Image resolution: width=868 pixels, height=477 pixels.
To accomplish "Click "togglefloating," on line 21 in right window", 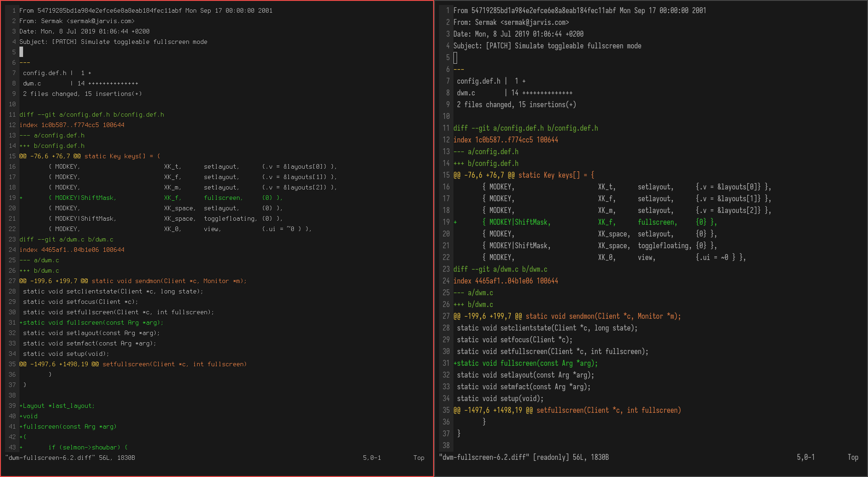I will point(665,246).
